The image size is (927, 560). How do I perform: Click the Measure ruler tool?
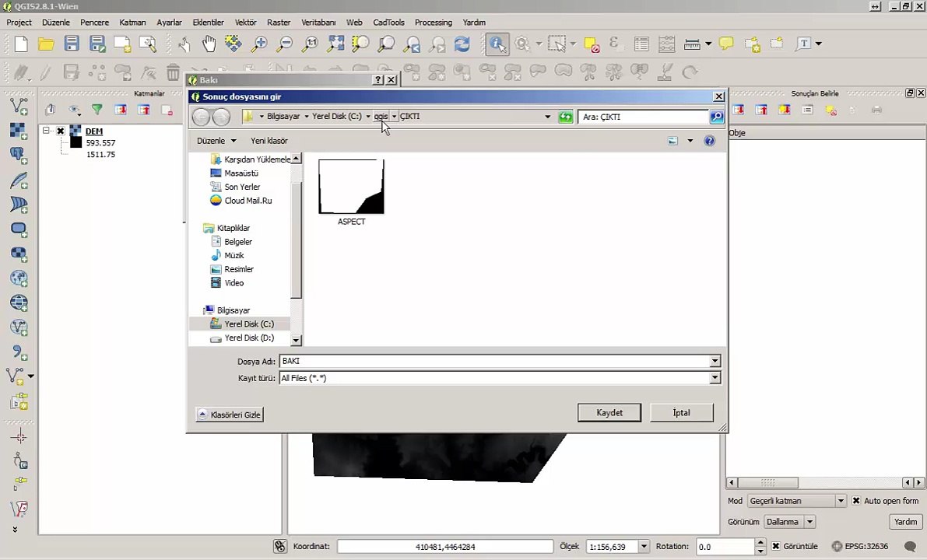pos(692,44)
